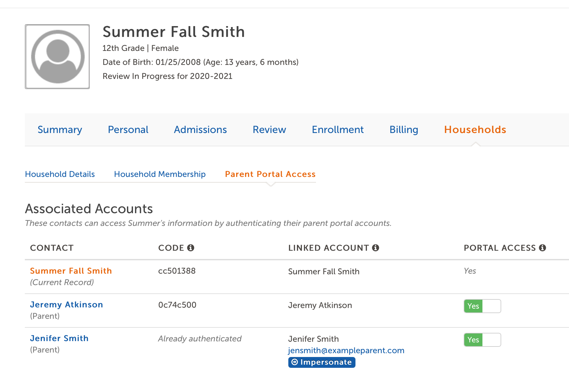569x392 pixels.
Task: Open the Summary tab
Action: pyautogui.click(x=60, y=130)
